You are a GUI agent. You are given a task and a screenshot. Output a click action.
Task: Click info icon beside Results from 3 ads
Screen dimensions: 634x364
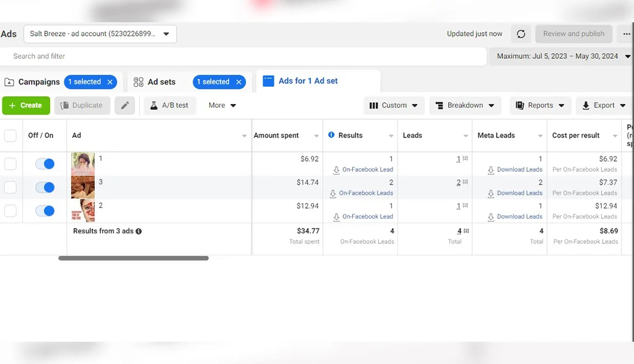(139, 232)
